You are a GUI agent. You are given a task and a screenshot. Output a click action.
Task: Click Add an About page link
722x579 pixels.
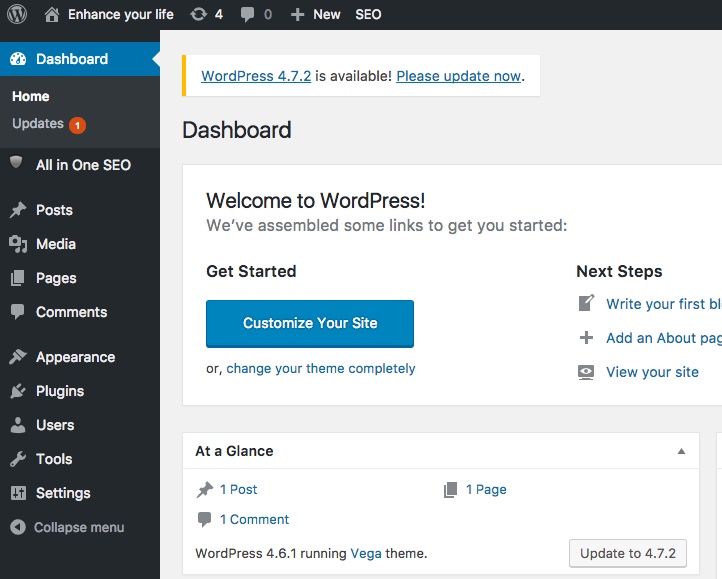pyautogui.click(x=664, y=338)
